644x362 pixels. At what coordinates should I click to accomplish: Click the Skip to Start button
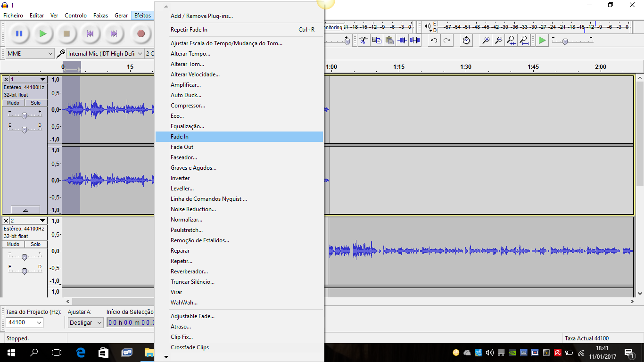click(90, 33)
